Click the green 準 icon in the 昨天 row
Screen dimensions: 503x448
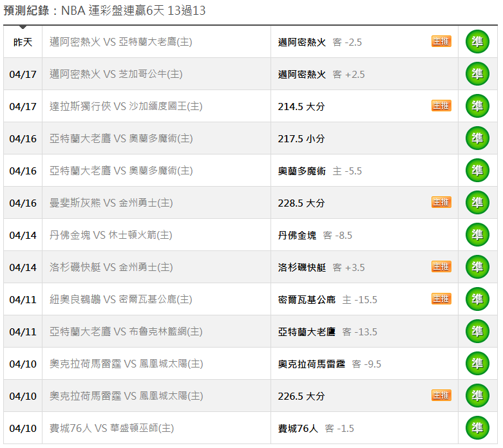[477, 42]
